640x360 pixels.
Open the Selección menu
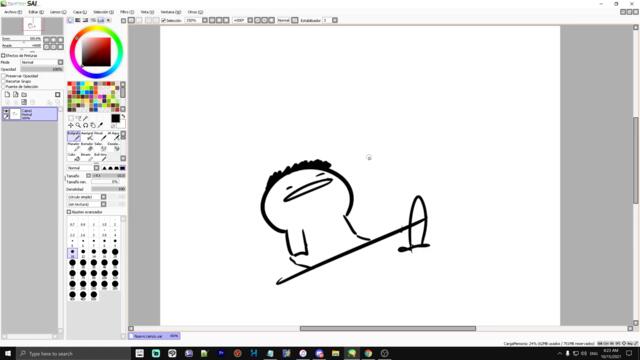click(103, 12)
